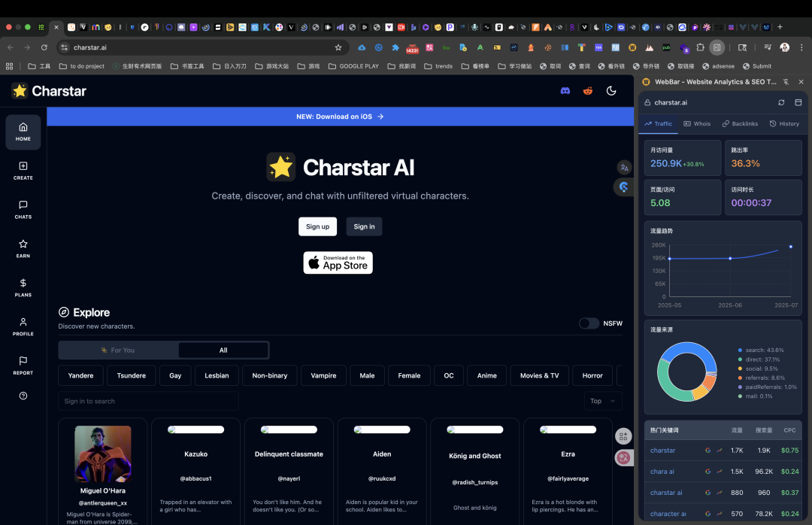Toggle the NSFW switch
812x525 pixels.
(589, 323)
